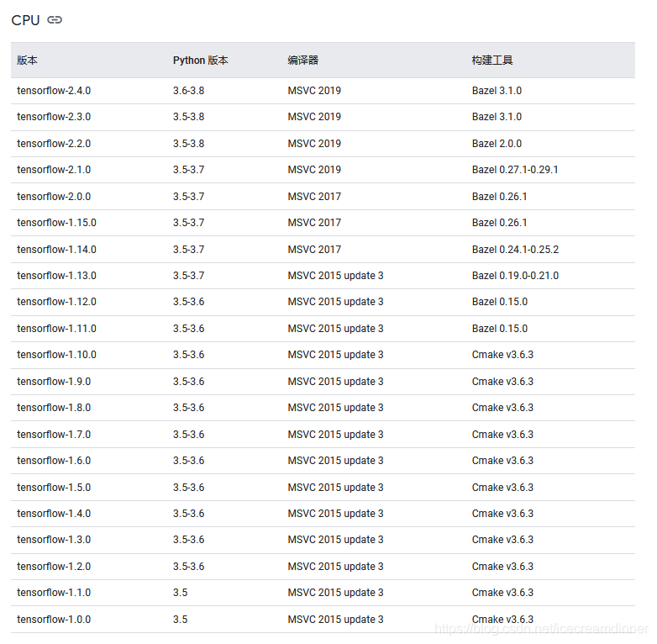
Task: Select the tensorflow-1.5.0 cell
Action: [x=54, y=487]
